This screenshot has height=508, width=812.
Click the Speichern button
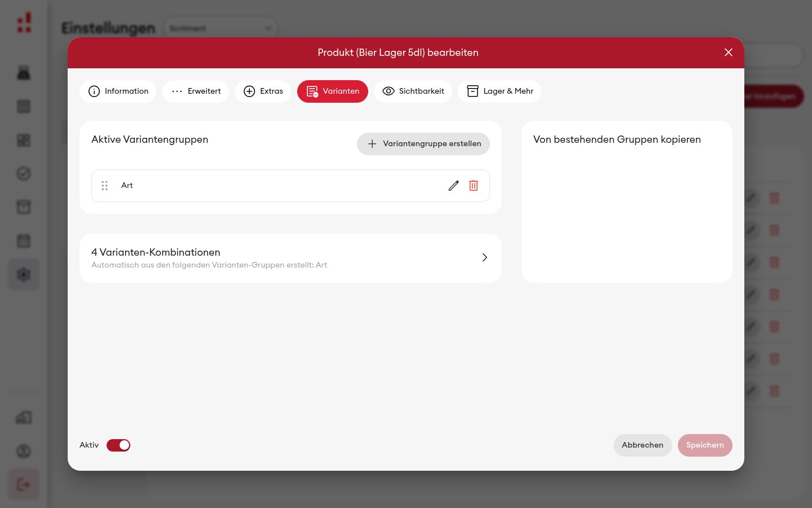(x=705, y=445)
